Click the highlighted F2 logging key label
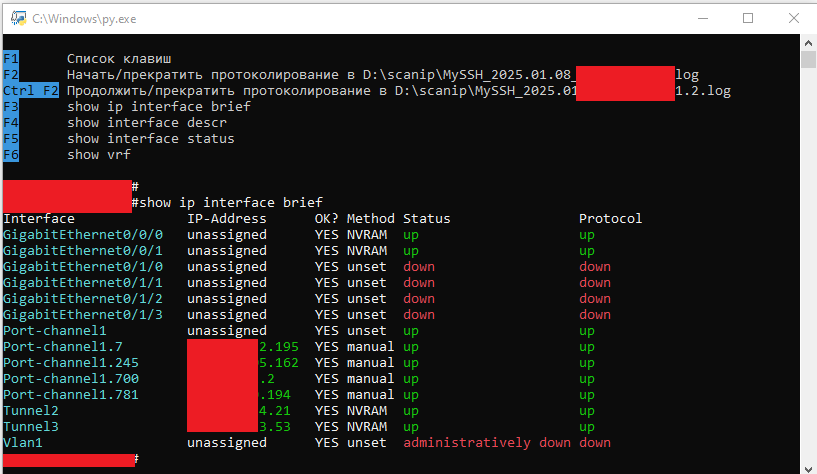The width and height of the screenshot is (817, 474). 11,75
